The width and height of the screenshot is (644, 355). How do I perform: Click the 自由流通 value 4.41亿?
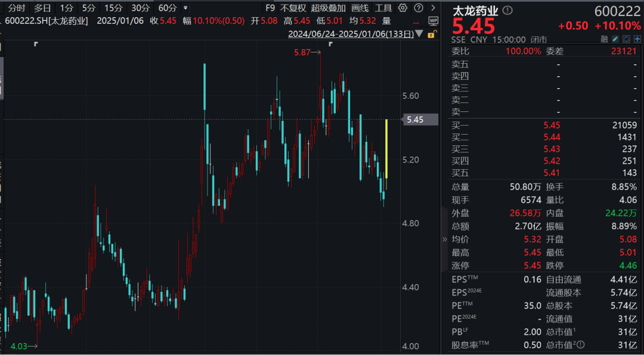coord(624,281)
